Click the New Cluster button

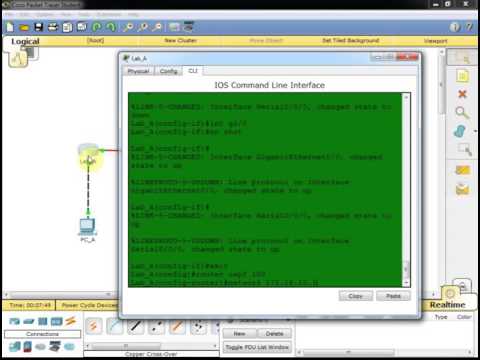(x=180, y=40)
